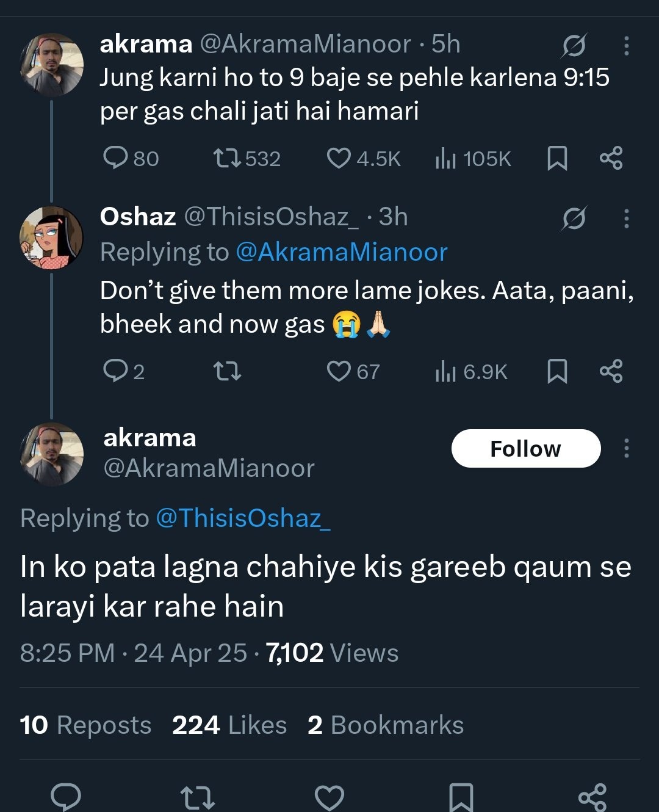The width and height of the screenshot is (659, 812).
Task: Open Oshaz's cartoon profile picture
Action: [51, 237]
